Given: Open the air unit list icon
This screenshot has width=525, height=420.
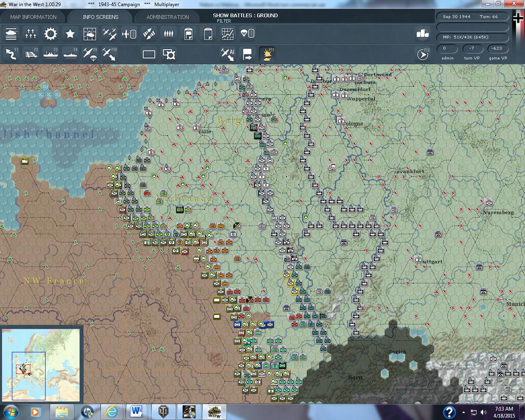Looking at the screenshot, I should [129, 34].
